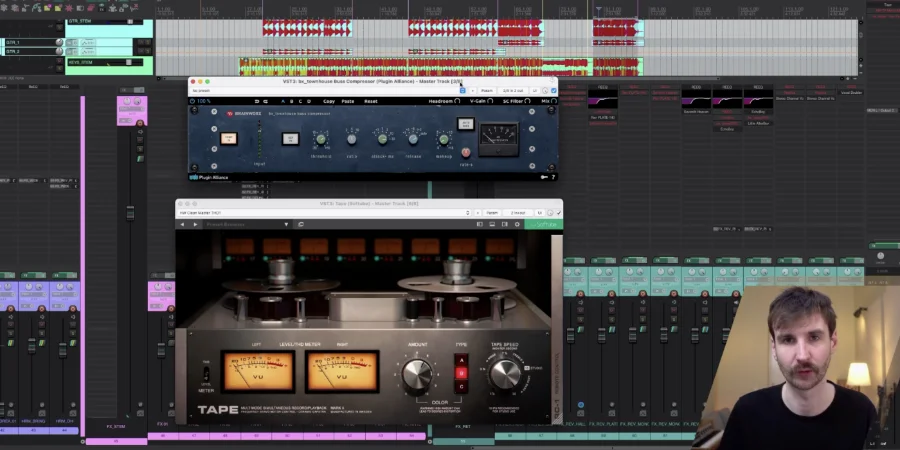Click the preset stepper arrows in Tape header
Viewport: 900px width, 450px height.
pos(468,213)
